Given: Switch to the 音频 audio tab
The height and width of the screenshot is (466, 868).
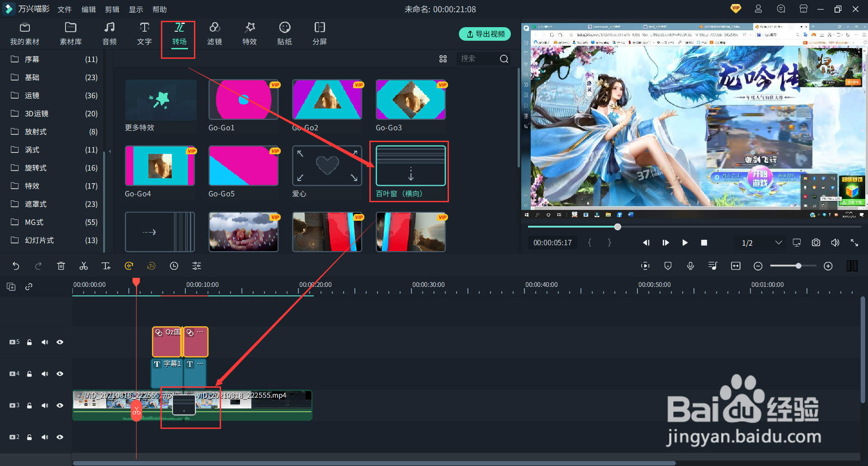Looking at the screenshot, I should (x=109, y=34).
